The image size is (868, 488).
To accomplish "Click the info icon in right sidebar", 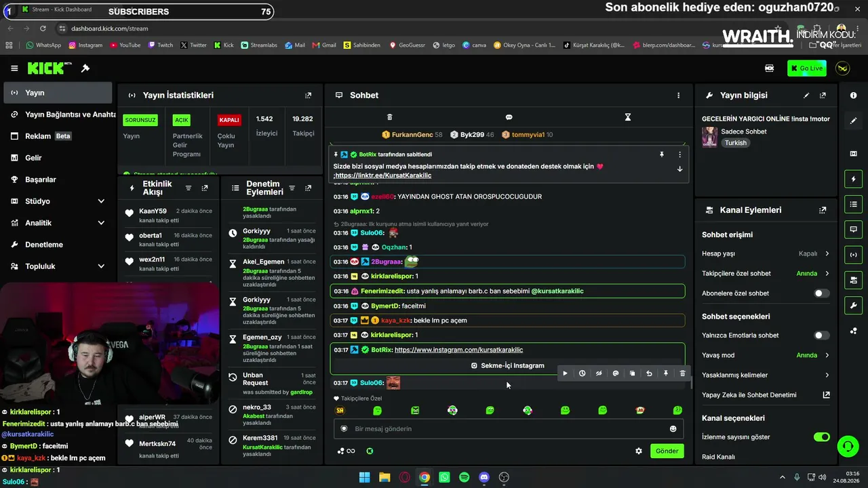I will (853, 96).
